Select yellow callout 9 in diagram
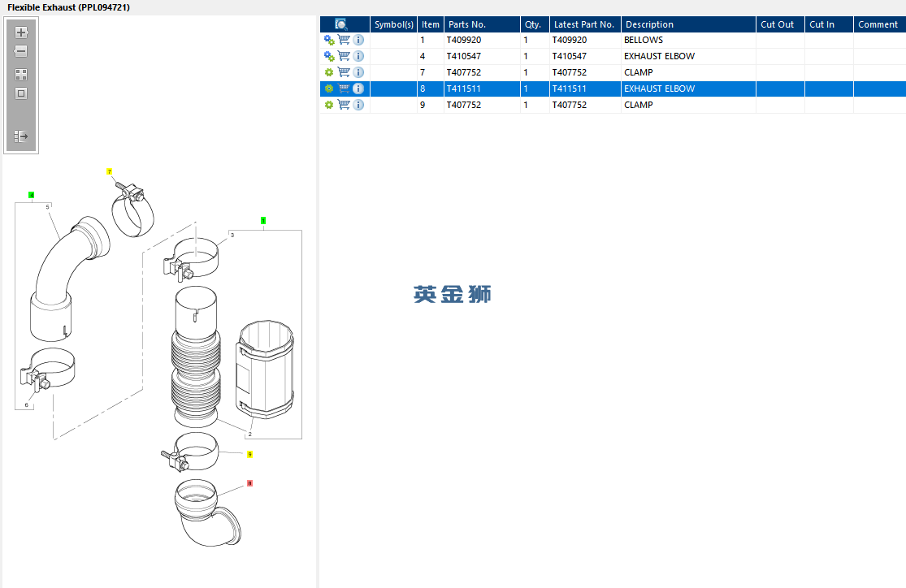This screenshot has width=906, height=588. click(249, 455)
